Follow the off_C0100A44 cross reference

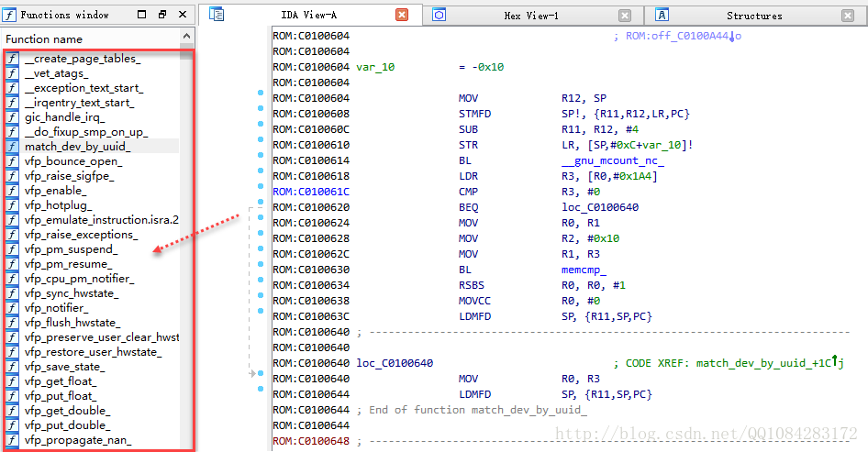click(684, 36)
